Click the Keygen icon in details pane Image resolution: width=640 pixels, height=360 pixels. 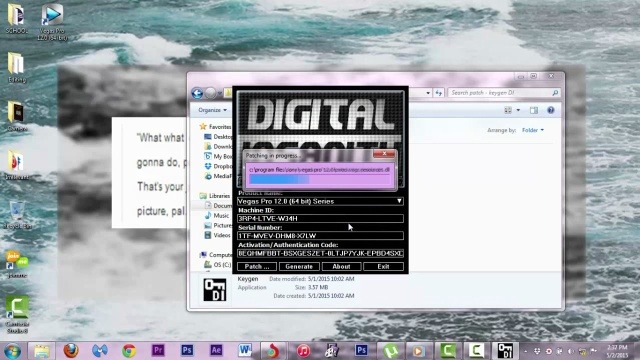pyautogui.click(x=215, y=289)
